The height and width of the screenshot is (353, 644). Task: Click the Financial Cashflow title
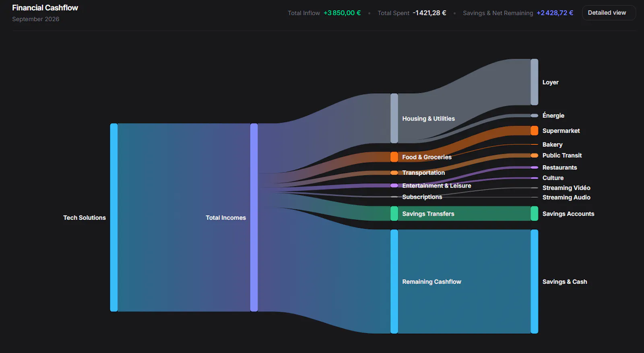45,8
